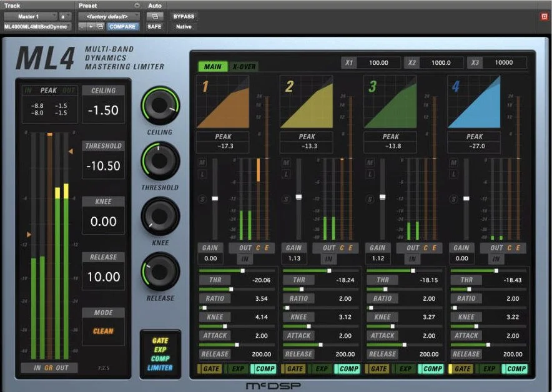Click the CLEAN mode selector
This screenshot has height=392, width=552.
pos(103,331)
